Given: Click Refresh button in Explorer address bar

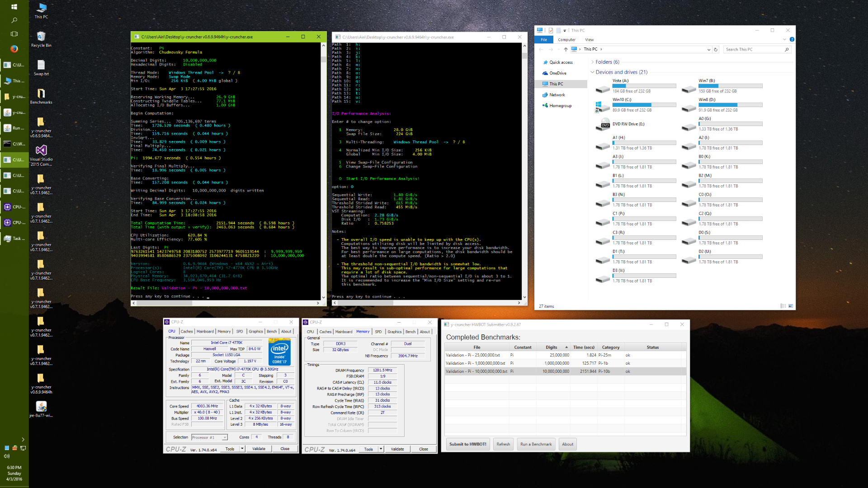Looking at the screenshot, I should tap(716, 49).
